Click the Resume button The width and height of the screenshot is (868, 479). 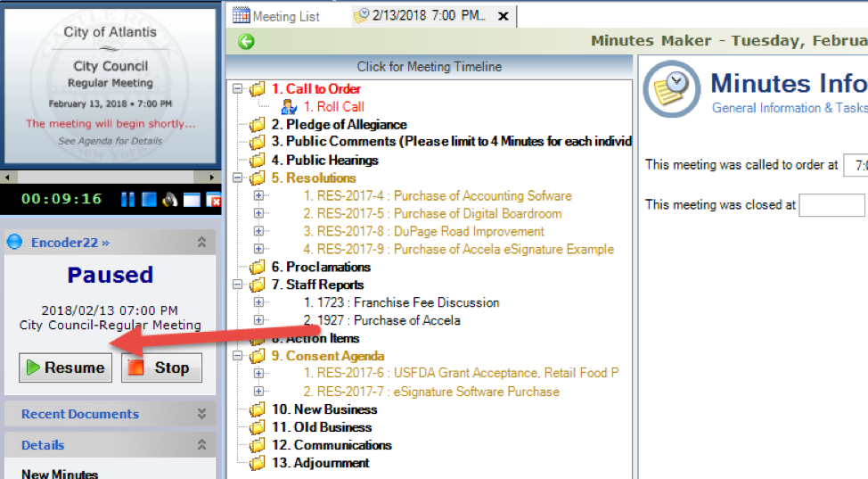coord(65,368)
